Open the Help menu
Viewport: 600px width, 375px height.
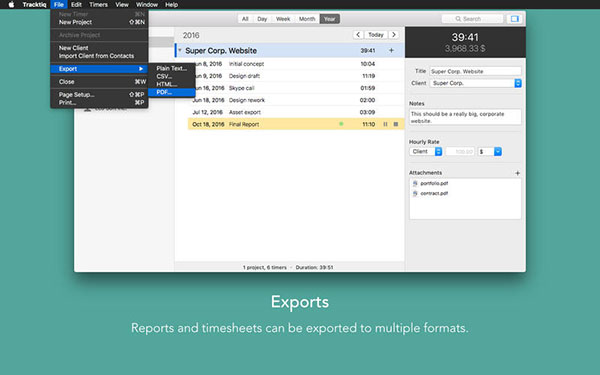click(x=171, y=5)
